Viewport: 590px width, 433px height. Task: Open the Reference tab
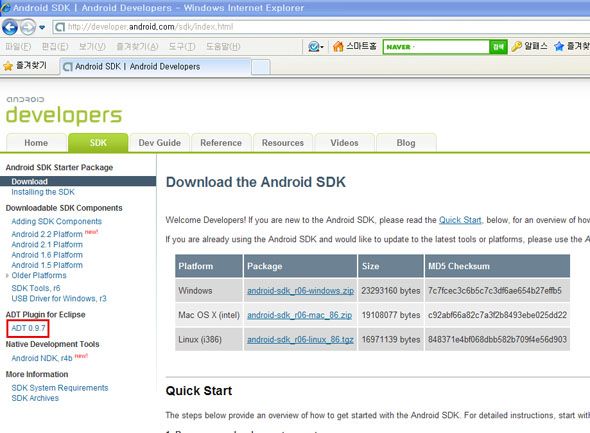pyautogui.click(x=221, y=143)
